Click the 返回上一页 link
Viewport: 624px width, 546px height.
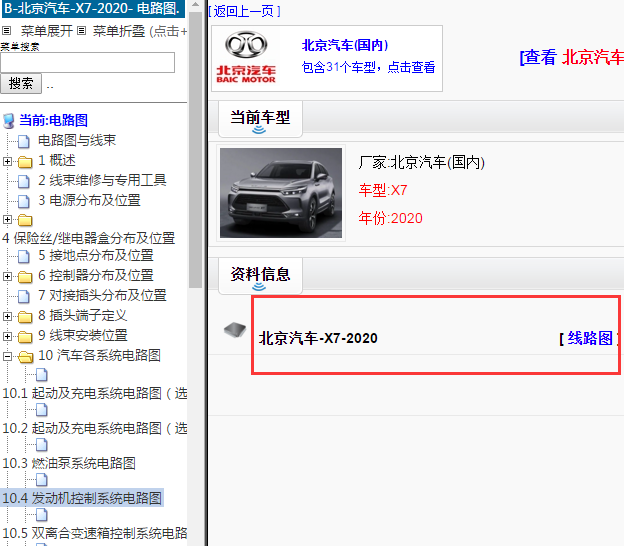(244, 11)
